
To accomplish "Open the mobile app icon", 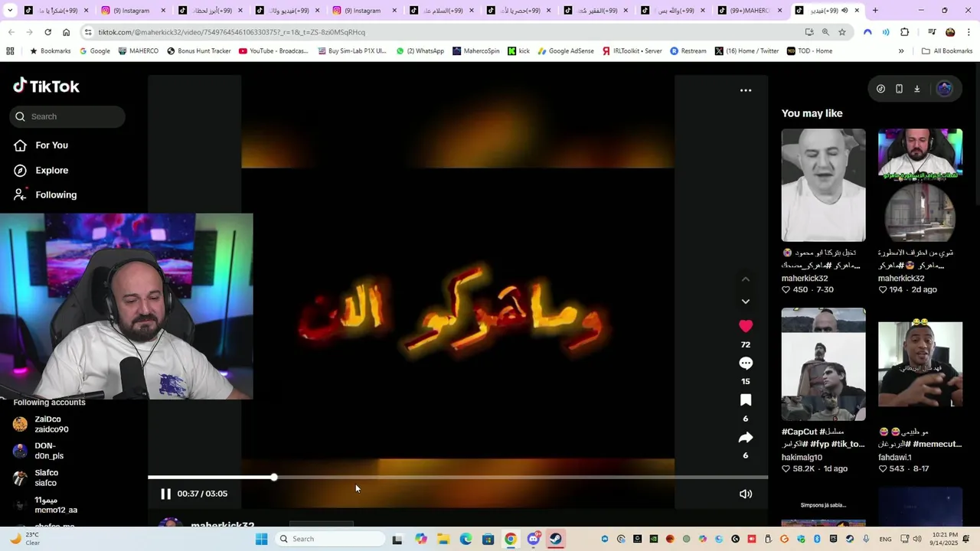I will [x=899, y=89].
